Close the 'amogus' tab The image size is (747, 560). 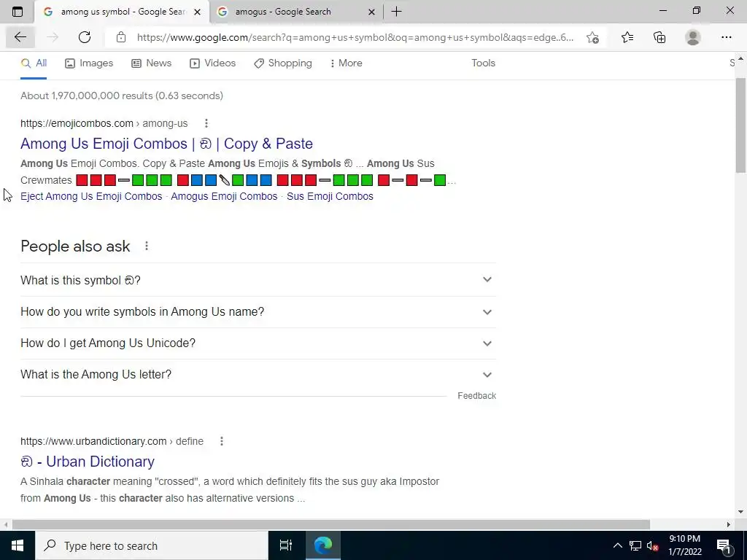pos(371,12)
